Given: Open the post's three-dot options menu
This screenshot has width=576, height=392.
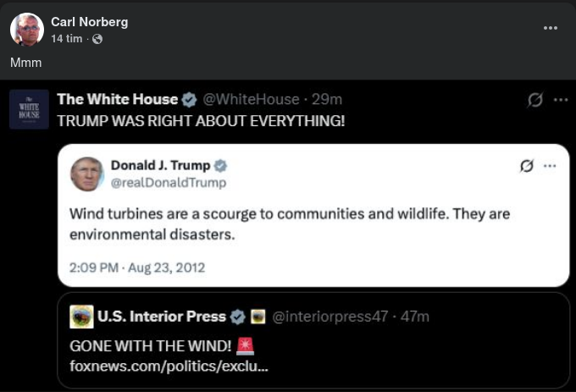Looking at the screenshot, I should [x=551, y=28].
